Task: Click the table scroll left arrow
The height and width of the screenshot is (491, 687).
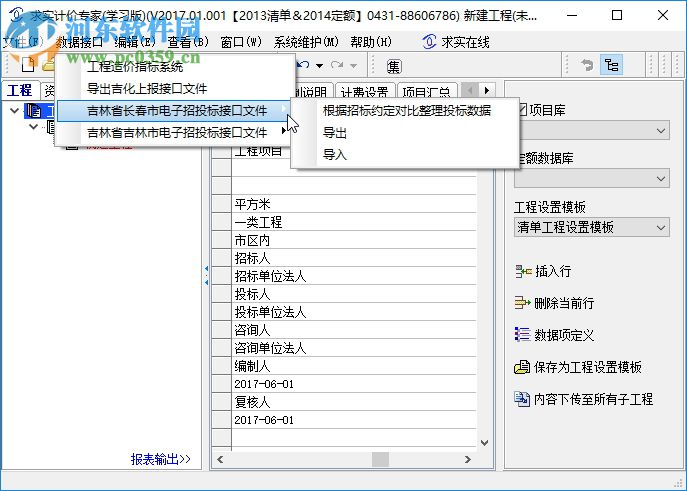Action: click(220, 459)
